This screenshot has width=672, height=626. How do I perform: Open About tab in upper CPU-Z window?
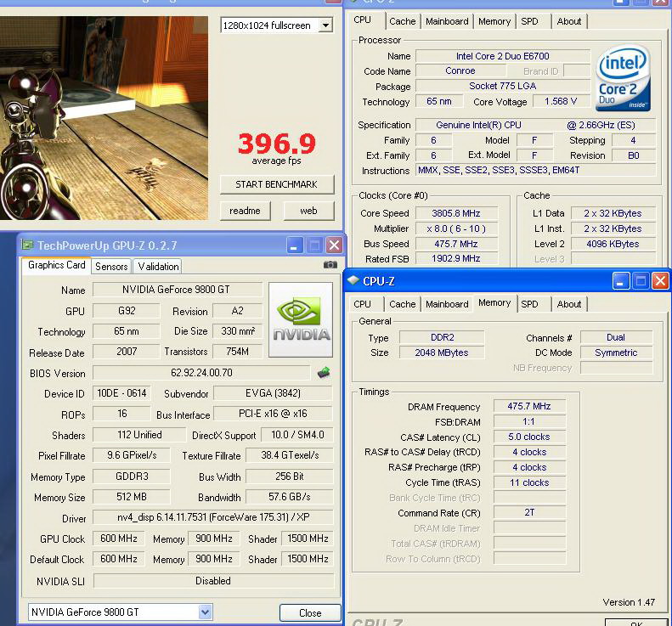[x=569, y=21]
